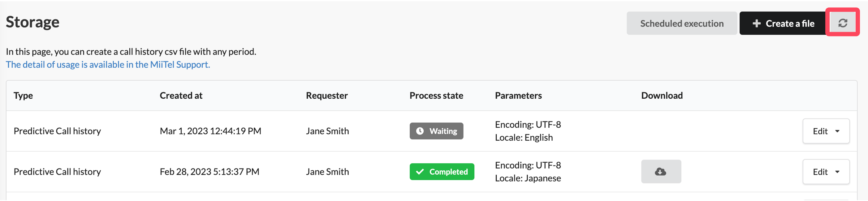Click the Created at column header
The width and height of the screenshot is (868, 201).
tap(181, 96)
